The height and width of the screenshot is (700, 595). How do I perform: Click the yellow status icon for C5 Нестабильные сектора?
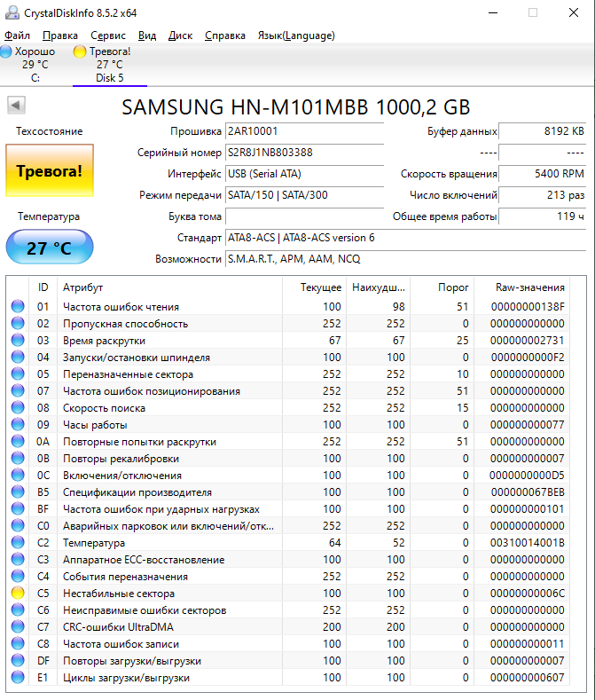(x=18, y=593)
